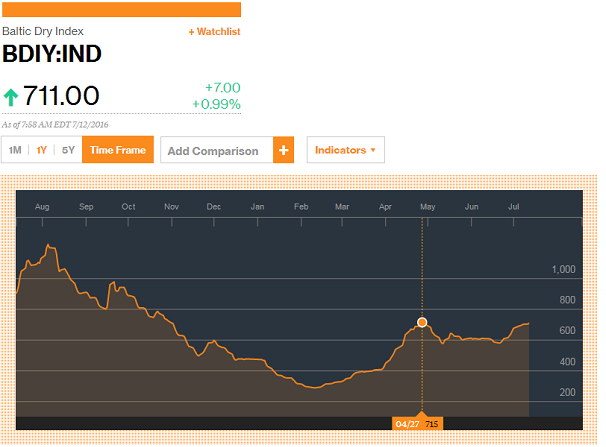Viewport: 606px width, 447px height.
Task: Click the Oct label on chart axis
Action: coord(128,207)
